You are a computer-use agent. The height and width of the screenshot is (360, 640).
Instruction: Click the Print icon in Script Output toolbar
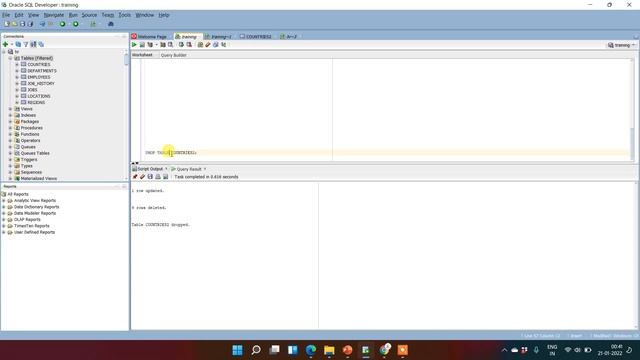coord(158,177)
